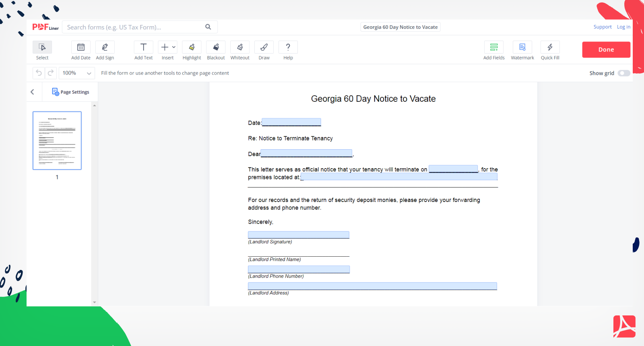Click the Log in link
The height and width of the screenshot is (346, 644).
[x=623, y=27]
